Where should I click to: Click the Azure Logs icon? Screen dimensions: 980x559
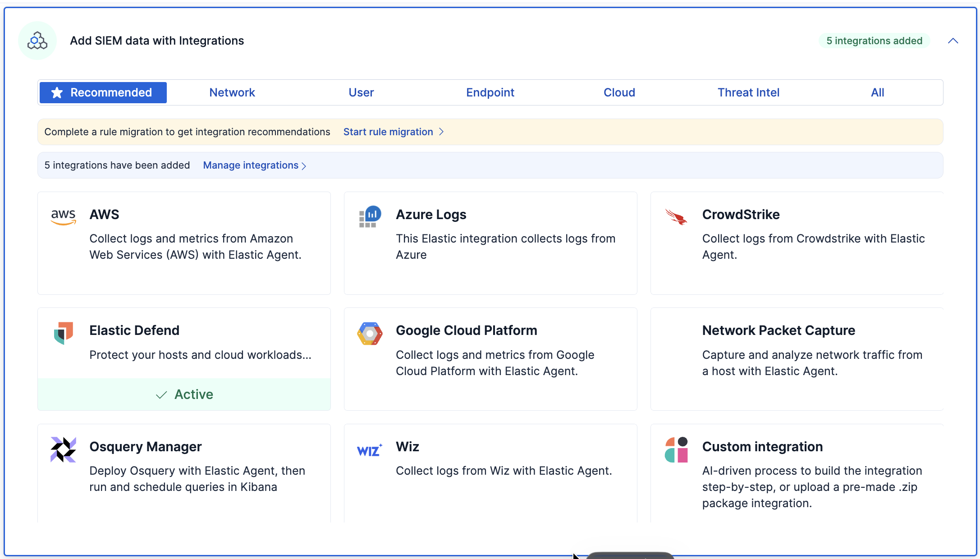pyautogui.click(x=370, y=217)
